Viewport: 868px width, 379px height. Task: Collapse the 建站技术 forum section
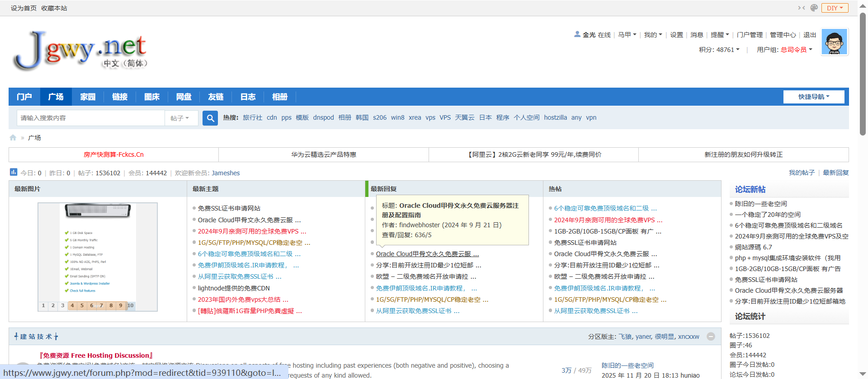click(711, 337)
